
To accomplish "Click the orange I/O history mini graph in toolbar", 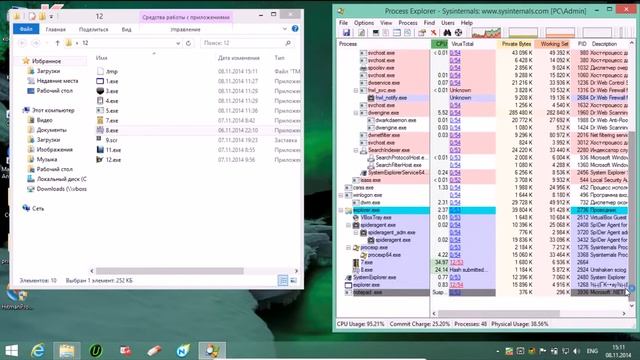I will click(560, 33).
